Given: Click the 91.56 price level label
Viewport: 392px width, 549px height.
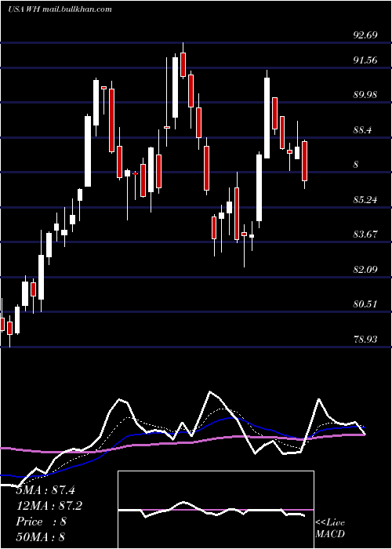Looking at the screenshot, I should [365, 60].
